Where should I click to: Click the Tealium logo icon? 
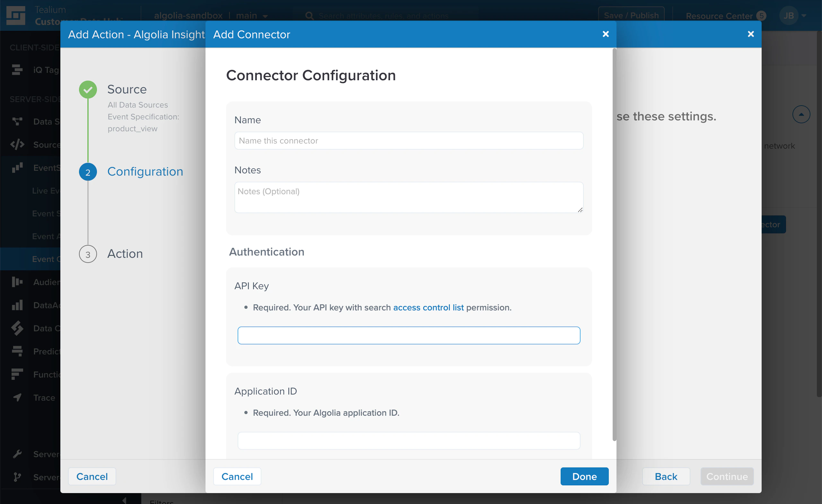[16, 15]
